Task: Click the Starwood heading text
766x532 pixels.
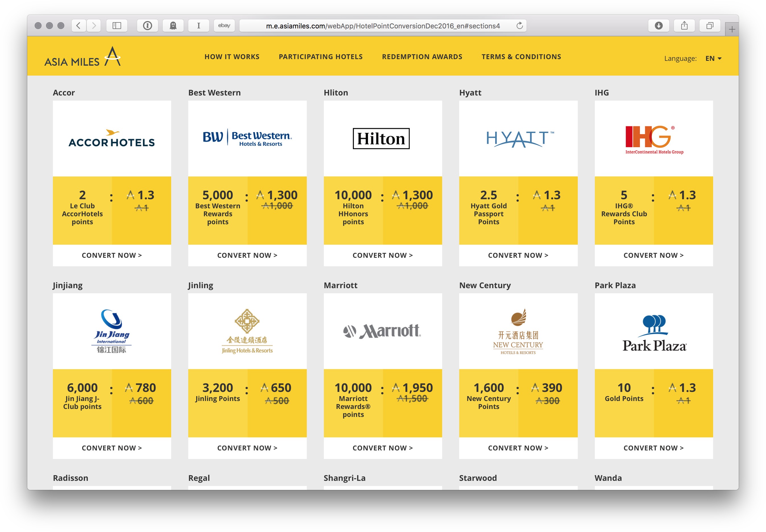Action: pos(477,478)
